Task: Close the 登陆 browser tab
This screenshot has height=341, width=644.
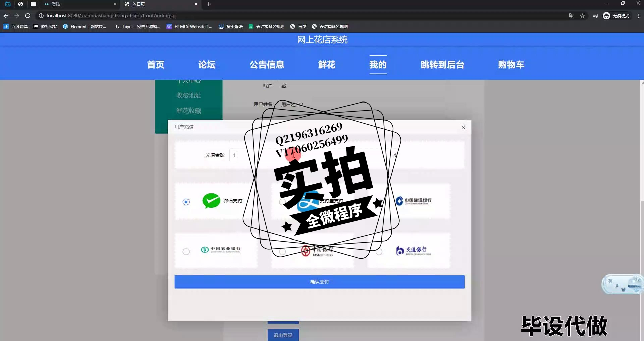Action: point(115,4)
